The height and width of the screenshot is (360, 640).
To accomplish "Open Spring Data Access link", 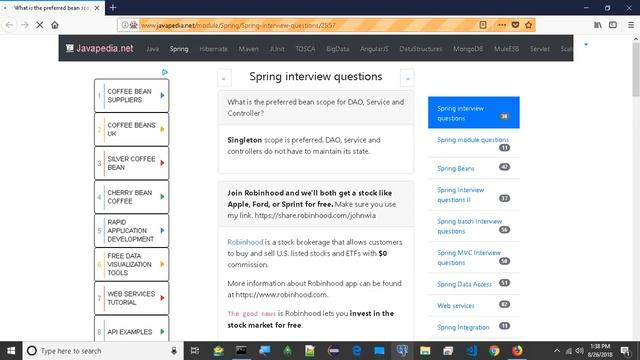I will pos(464,284).
